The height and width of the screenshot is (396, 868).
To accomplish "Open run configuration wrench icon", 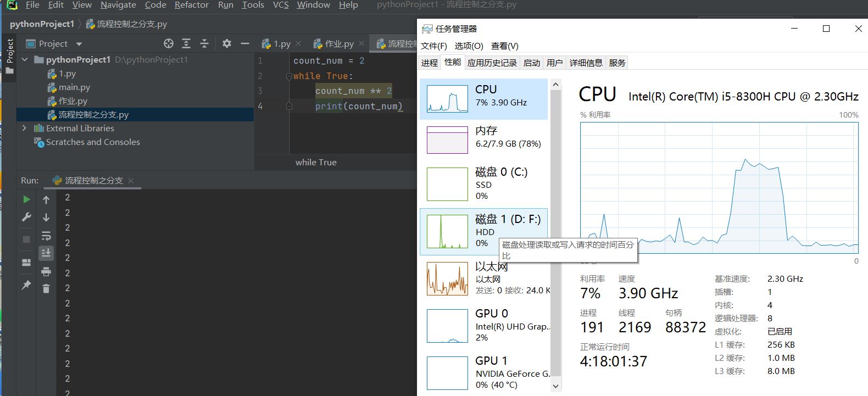I will pyautogui.click(x=26, y=217).
